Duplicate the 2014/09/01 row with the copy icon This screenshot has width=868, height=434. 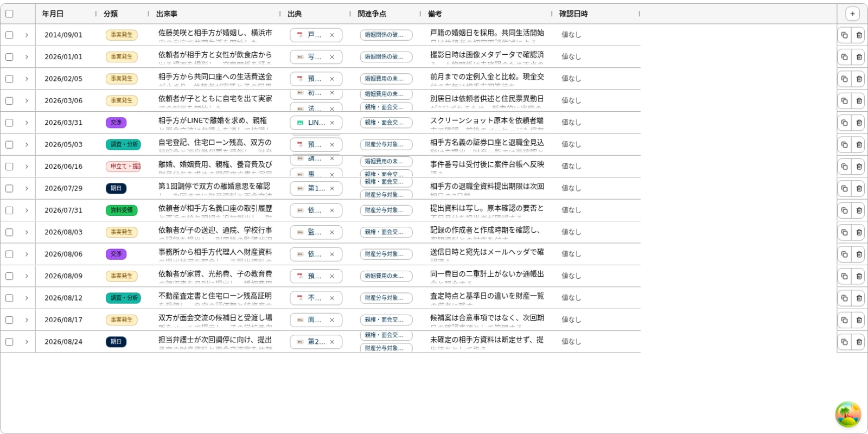tap(844, 35)
